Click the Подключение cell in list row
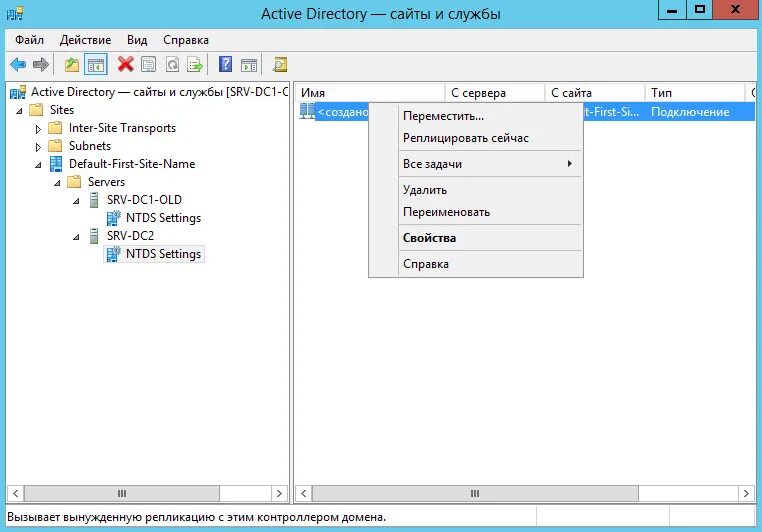 690,112
